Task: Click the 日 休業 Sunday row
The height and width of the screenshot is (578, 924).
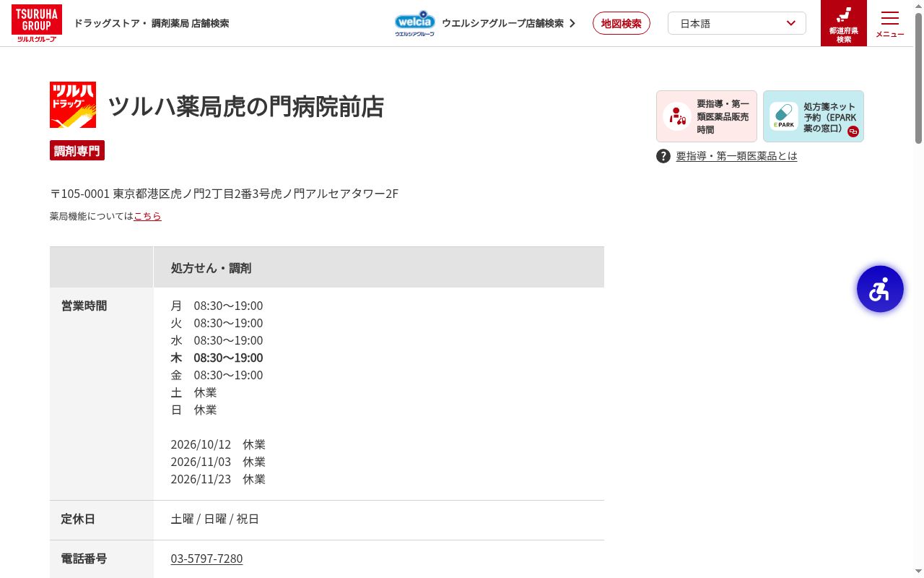Action: tap(193, 410)
